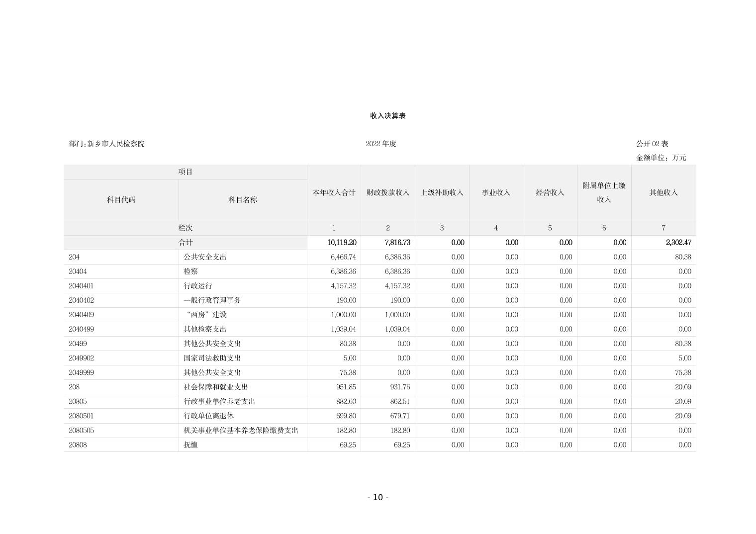Image resolution: width=756 pixels, height=534 pixels.
Task: Select the 本年收入合计 column header
Action: [334, 192]
